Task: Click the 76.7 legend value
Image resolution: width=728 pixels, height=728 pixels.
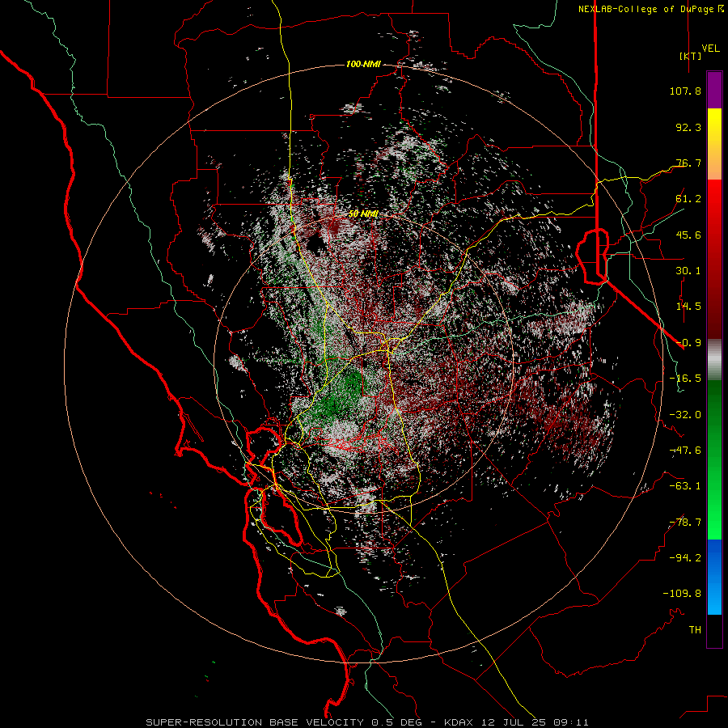Action: pos(688,163)
